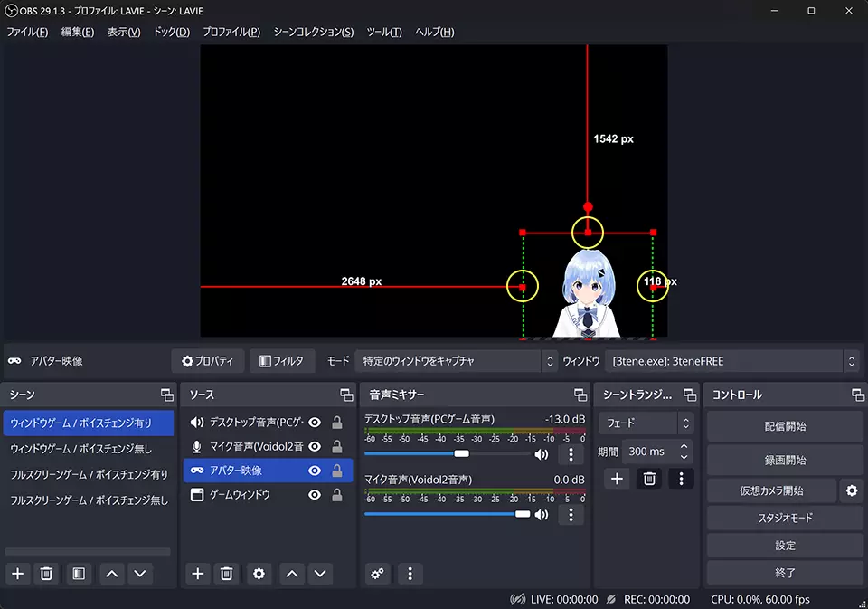Move source down arrow
The width and height of the screenshot is (868, 609).
[320, 574]
